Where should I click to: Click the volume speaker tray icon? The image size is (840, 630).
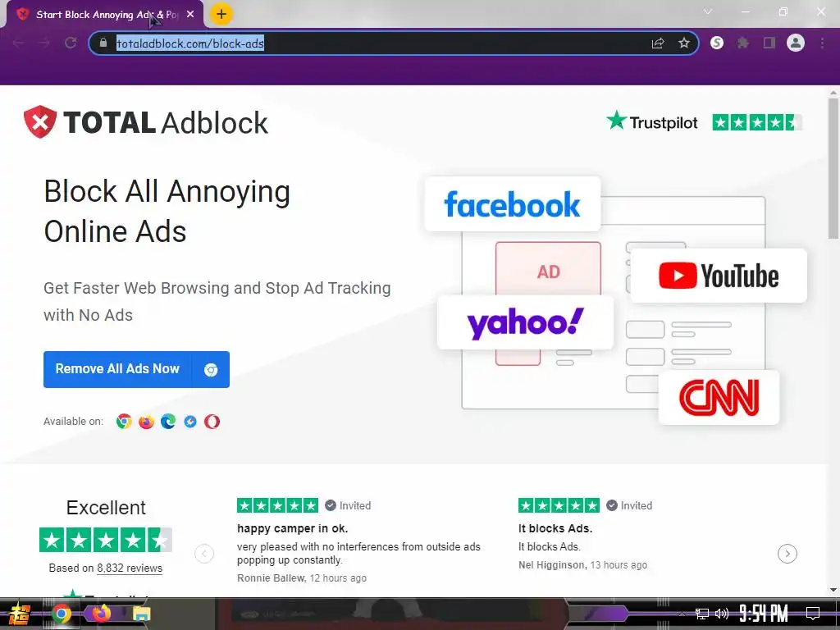(722, 614)
